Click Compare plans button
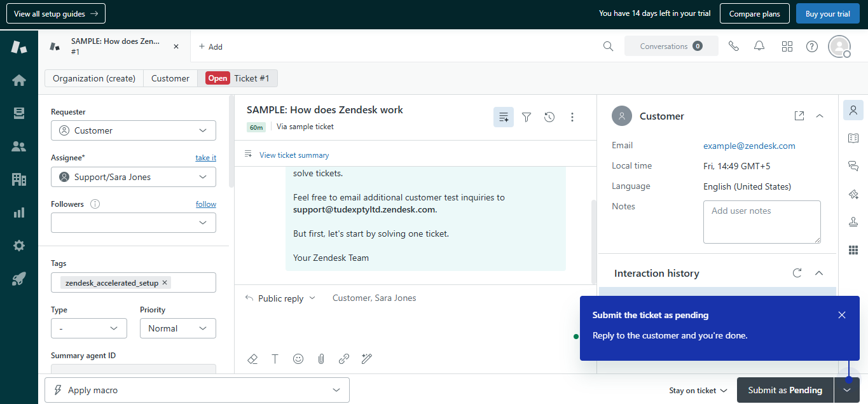 755,13
